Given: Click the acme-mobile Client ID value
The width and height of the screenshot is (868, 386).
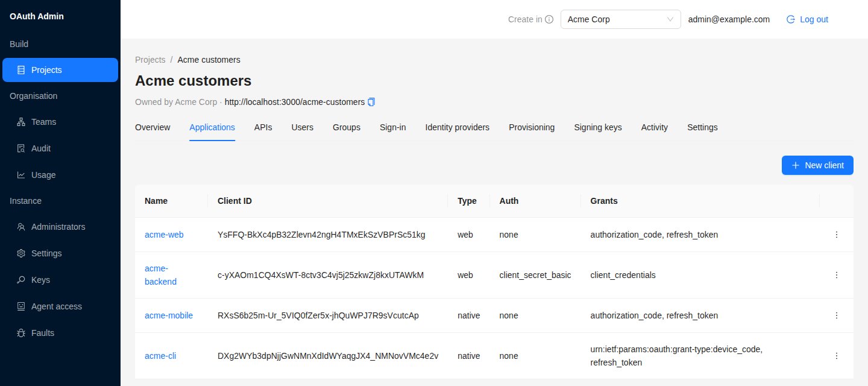Looking at the screenshot, I should [x=318, y=315].
